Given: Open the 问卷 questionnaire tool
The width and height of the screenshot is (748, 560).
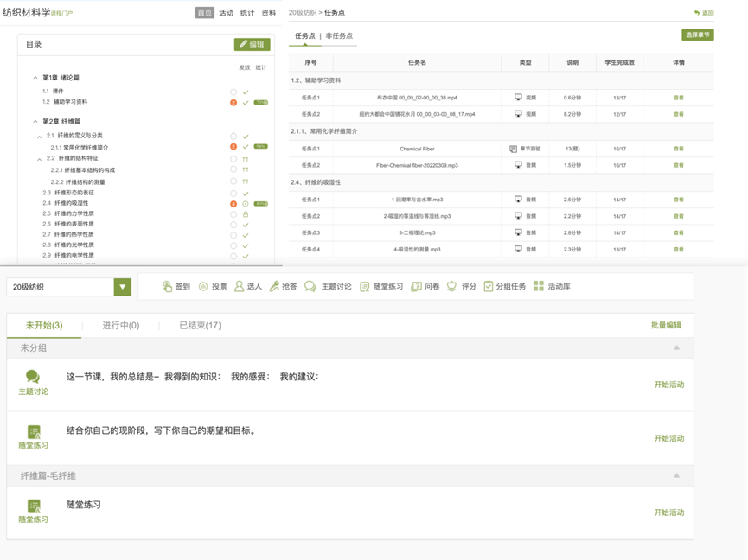Looking at the screenshot, I should pyautogui.click(x=417, y=286).
